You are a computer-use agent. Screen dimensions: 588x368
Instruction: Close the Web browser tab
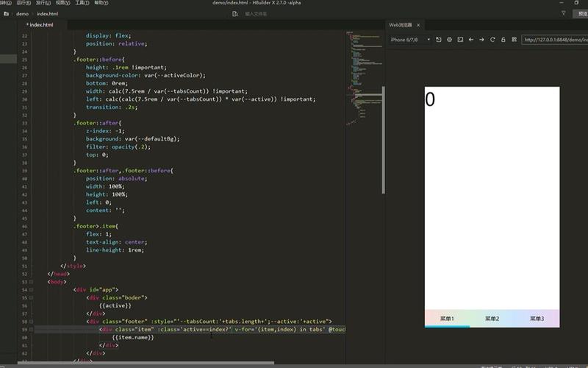[418, 25]
